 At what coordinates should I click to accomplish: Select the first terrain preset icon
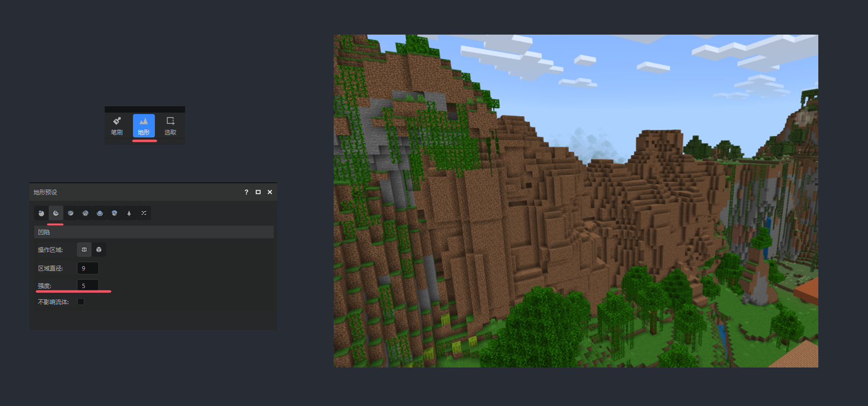coord(41,213)
